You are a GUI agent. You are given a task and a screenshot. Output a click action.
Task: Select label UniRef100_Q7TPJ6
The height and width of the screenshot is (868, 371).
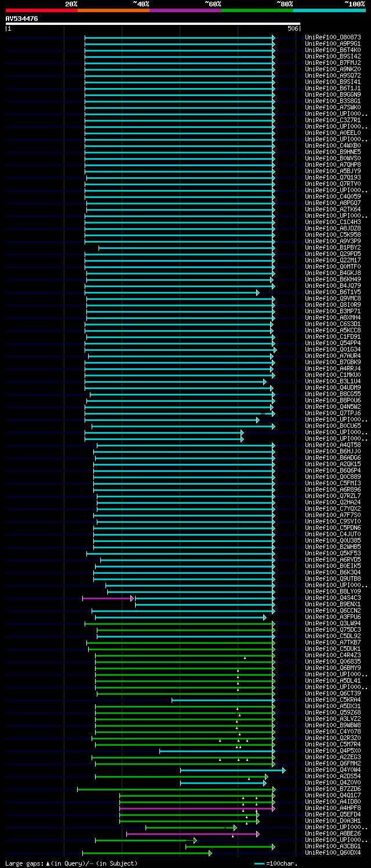pyautogui.click(x=333, y=413)
